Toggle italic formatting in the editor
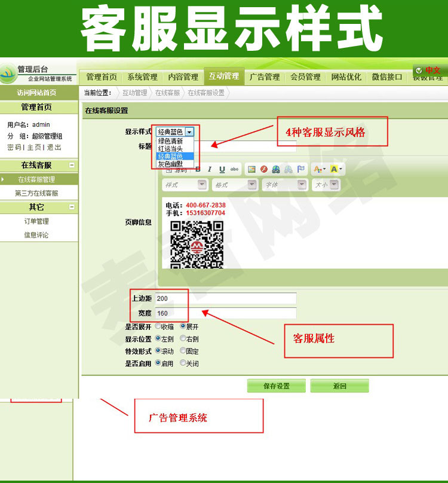The height and width of the screenshot is (483, 448). [210, 169]
